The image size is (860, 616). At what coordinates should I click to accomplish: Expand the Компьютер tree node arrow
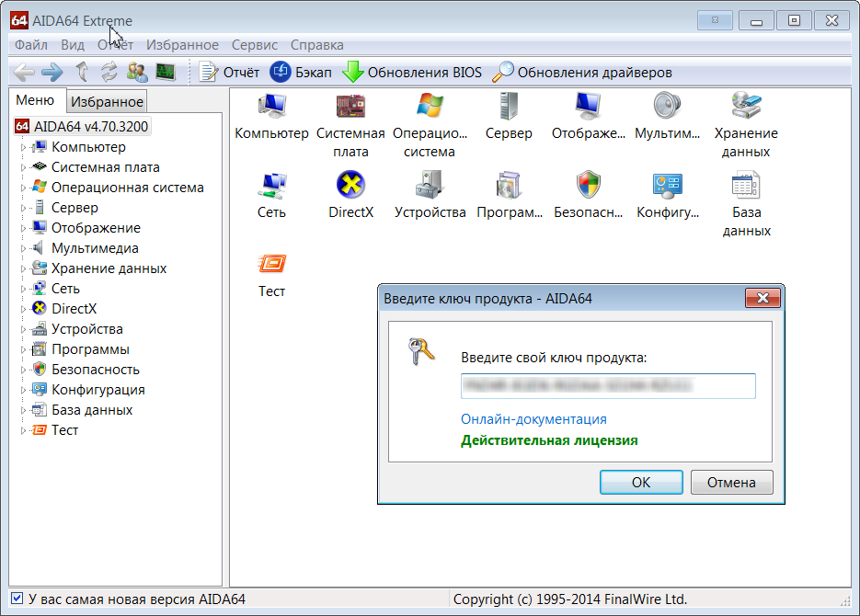tap(23, 147)
